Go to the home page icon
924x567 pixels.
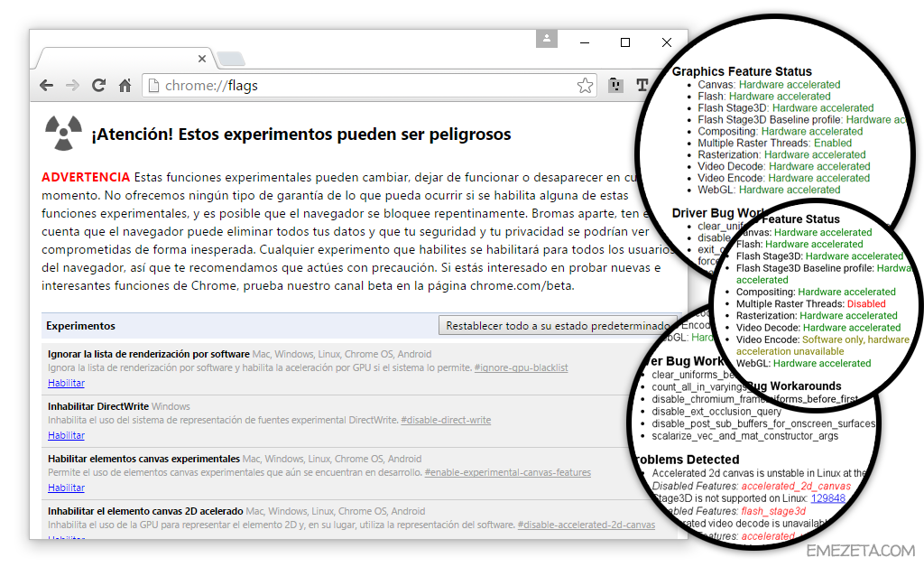[125, 86]
